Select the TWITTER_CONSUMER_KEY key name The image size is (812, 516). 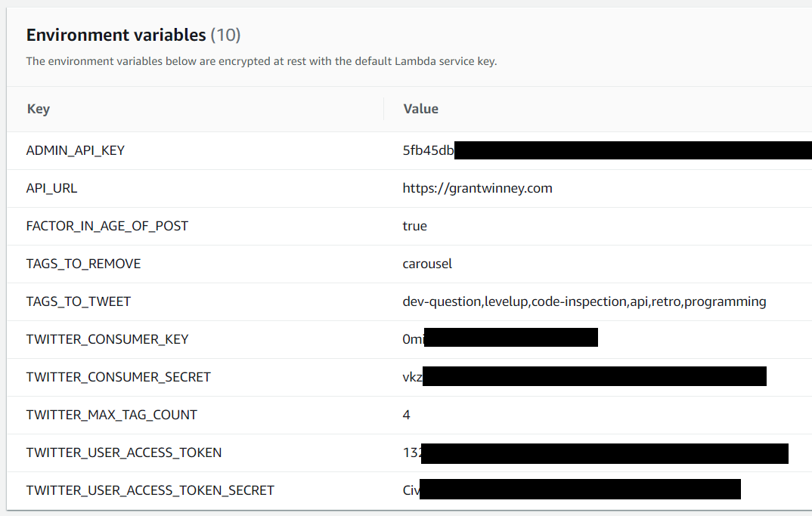(x=107, y=339)
